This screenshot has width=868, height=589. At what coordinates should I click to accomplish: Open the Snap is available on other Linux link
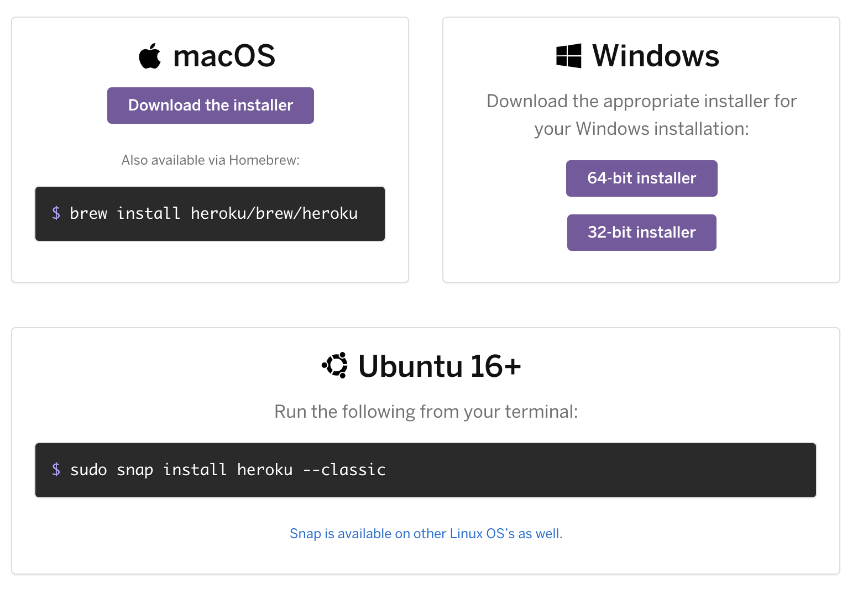click(426, 534)
